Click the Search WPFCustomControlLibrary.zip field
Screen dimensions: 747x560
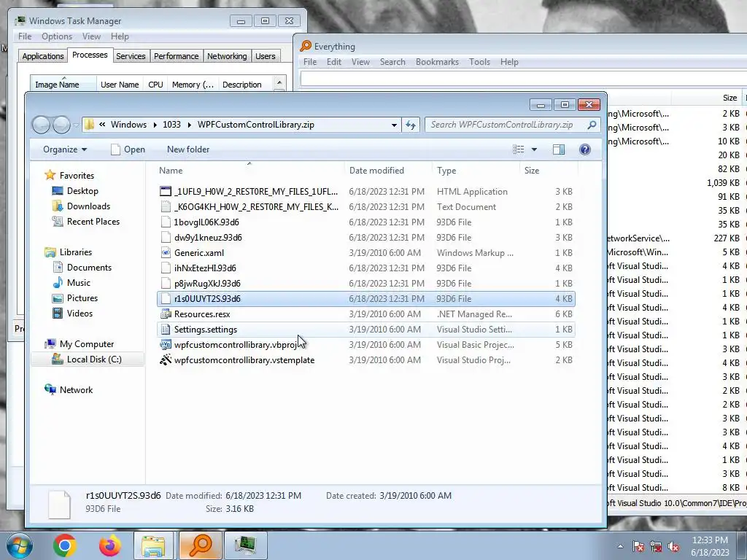click(x=511, y=125)
